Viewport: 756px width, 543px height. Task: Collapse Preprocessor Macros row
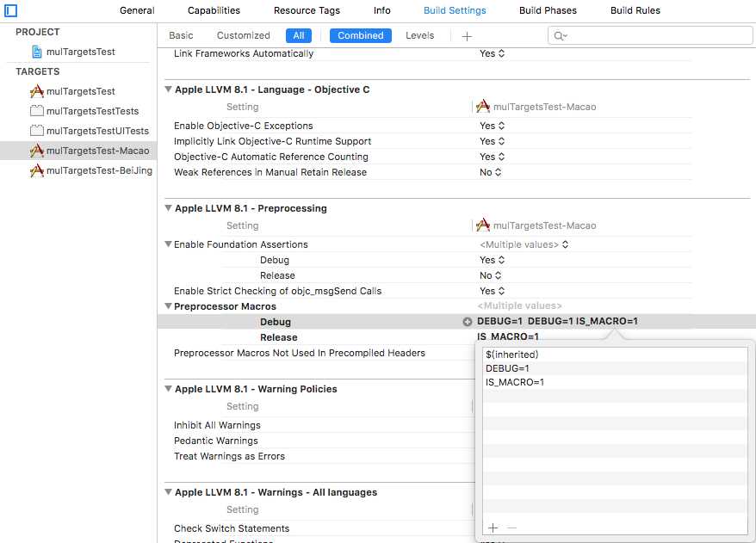coord(168,306)
